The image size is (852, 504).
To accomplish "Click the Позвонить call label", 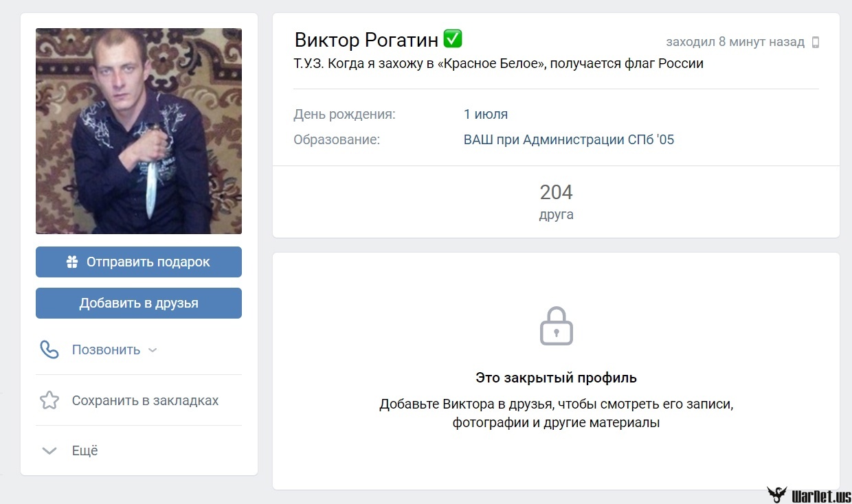I will 106,350.
